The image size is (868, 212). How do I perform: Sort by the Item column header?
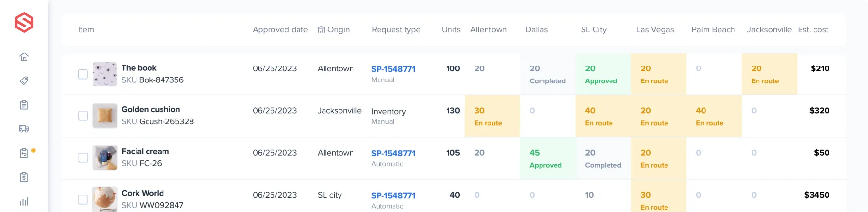pos(86,29)
